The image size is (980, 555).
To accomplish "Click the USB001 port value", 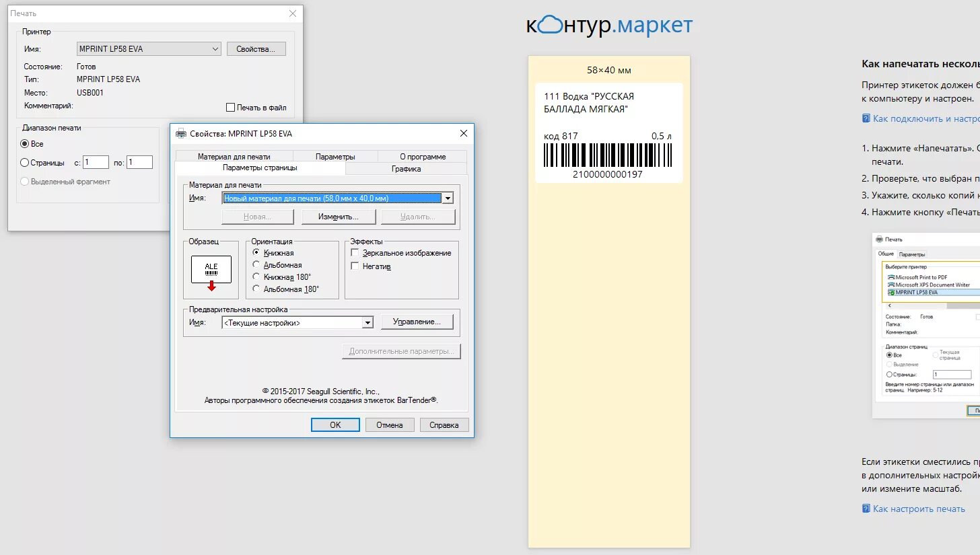I will pos(90,93).
